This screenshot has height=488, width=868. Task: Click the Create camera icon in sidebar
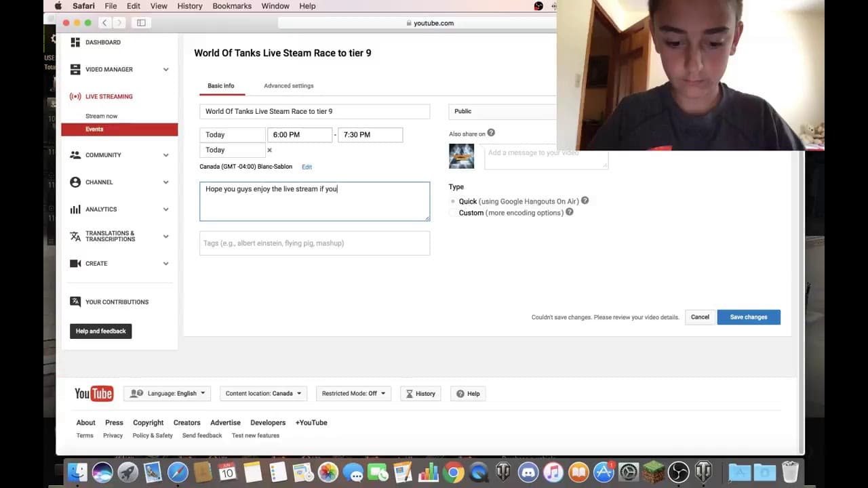75,263
